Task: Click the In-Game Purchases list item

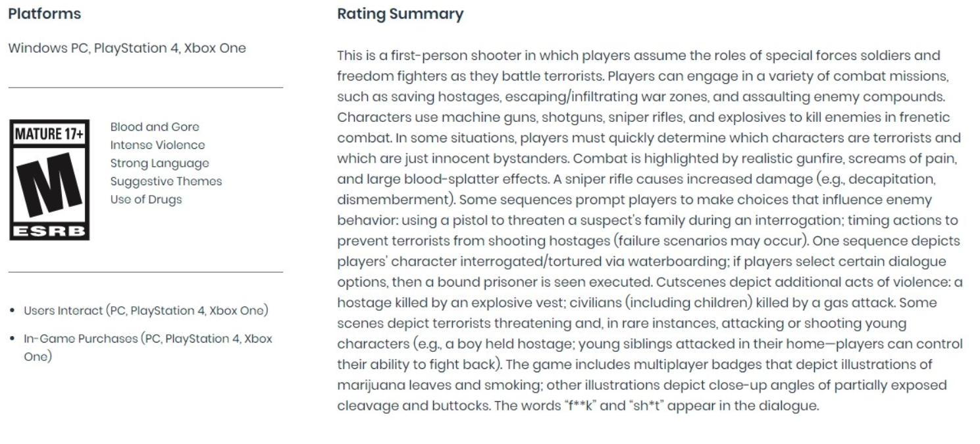Action: tap(147, 347)
